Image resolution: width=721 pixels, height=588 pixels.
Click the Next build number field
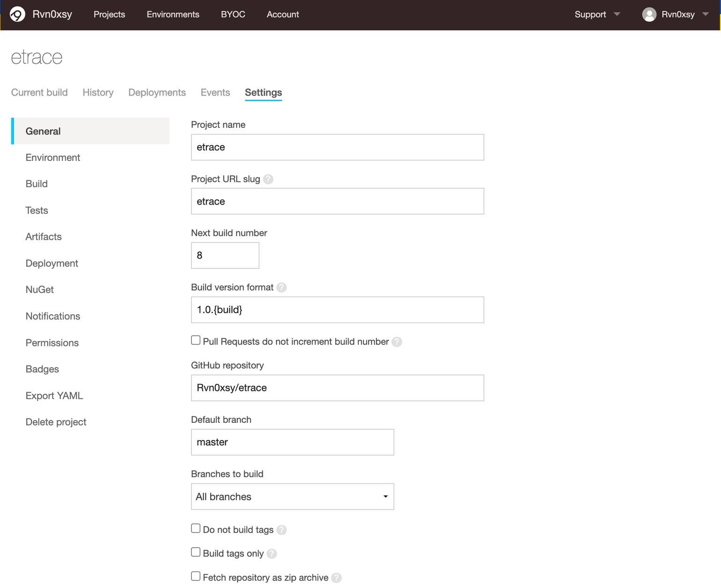coord(225,256)
